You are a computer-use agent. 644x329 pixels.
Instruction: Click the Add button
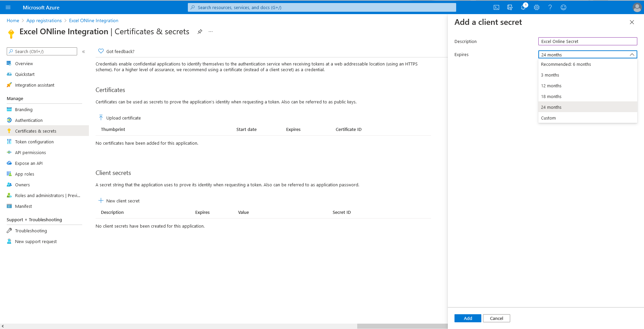tap(468, 318)
